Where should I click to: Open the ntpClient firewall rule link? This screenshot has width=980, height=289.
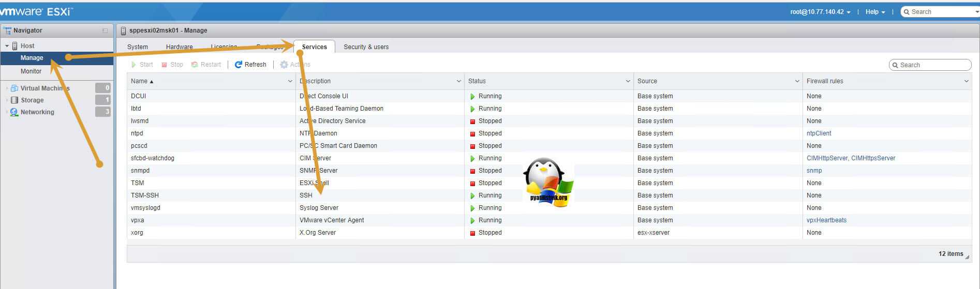[x=819, y=133]
